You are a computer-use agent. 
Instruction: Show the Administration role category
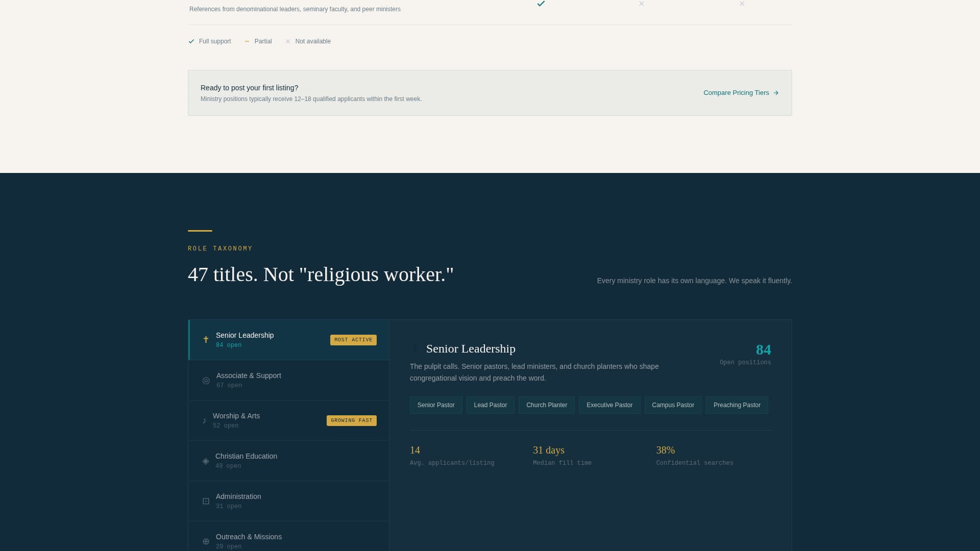pos(289,501)
